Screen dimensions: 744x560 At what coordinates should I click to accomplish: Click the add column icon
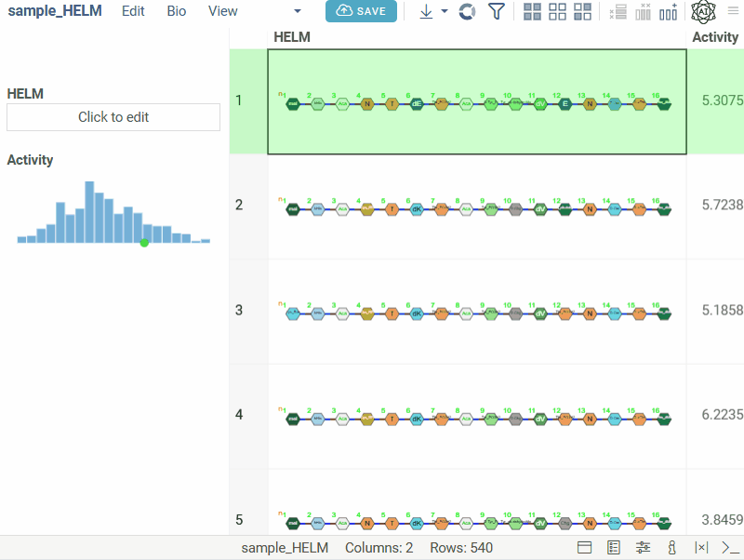pyautogui.click(x=668, y=12)
